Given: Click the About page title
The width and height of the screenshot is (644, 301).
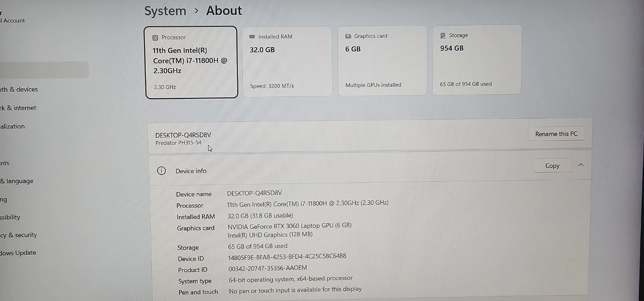Looking at the screenshot, I should tap(224, 10).
